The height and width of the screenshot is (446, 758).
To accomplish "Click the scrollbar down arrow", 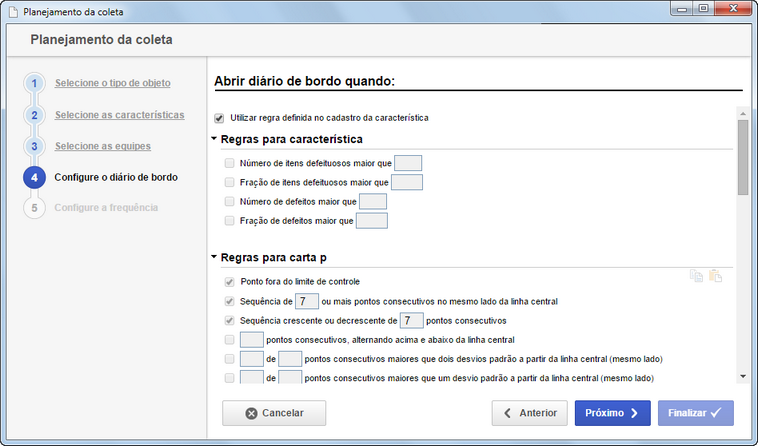I will coord(743,376).
